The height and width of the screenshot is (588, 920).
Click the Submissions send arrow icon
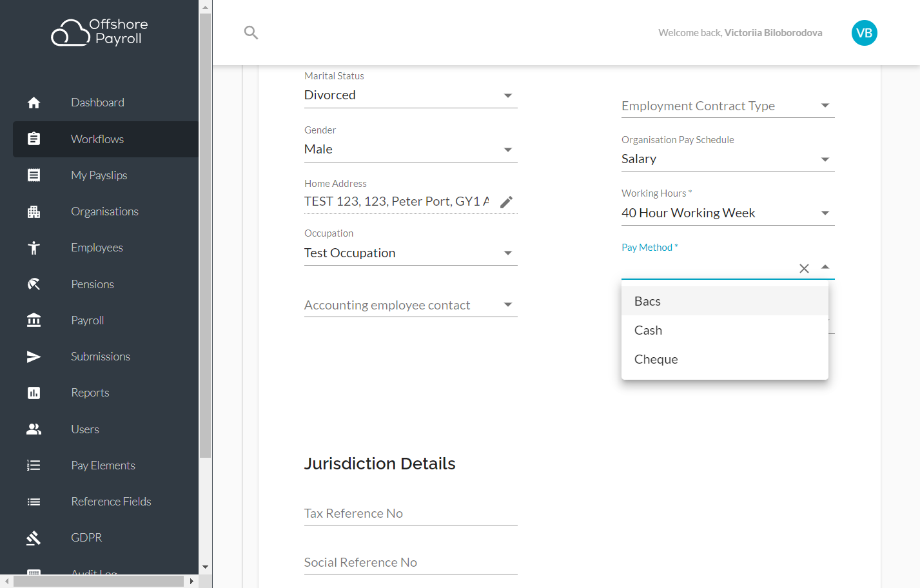tap(34, 357)
